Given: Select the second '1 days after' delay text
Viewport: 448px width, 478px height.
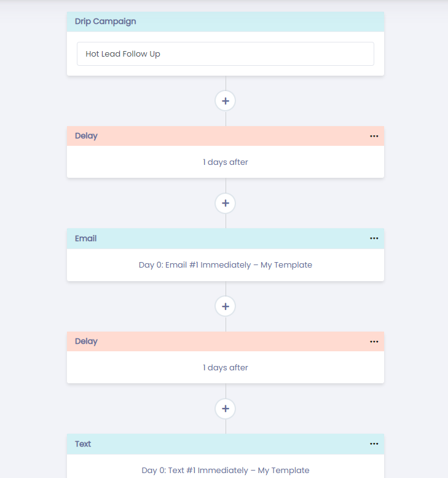Looking at the screenshot, I should coord(226,368).
